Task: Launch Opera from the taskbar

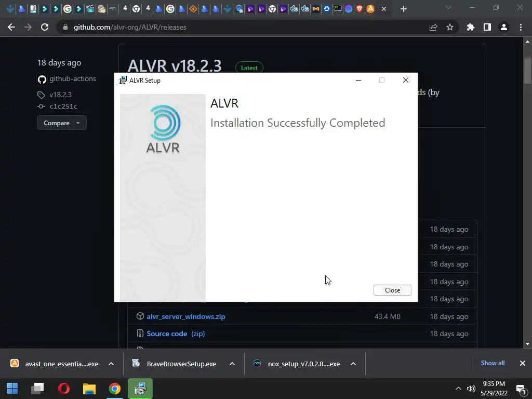Action: click(64, 389)
